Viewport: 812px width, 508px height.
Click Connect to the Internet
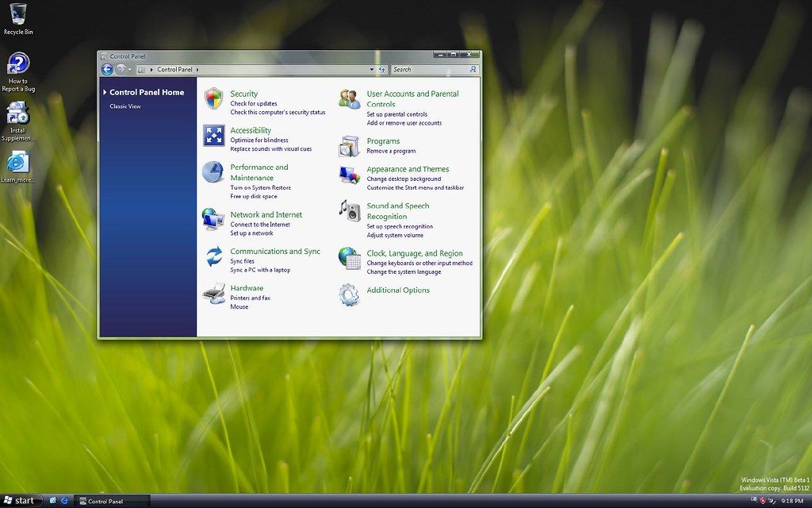point(260,225)
